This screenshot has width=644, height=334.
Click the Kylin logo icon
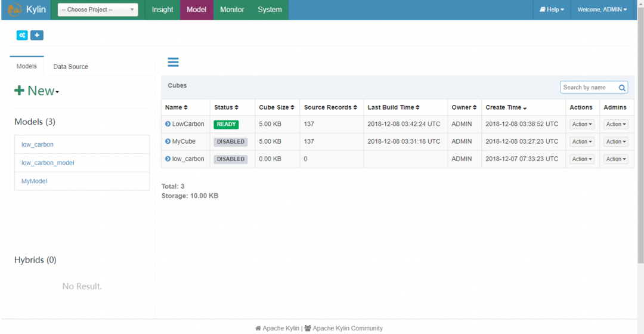point(14,10)
